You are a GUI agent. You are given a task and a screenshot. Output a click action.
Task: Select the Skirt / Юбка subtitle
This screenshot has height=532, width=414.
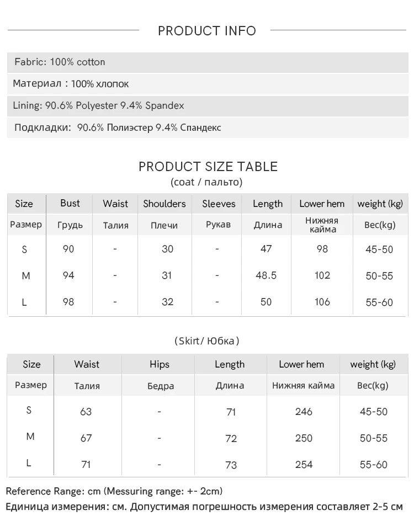[206, 341]
